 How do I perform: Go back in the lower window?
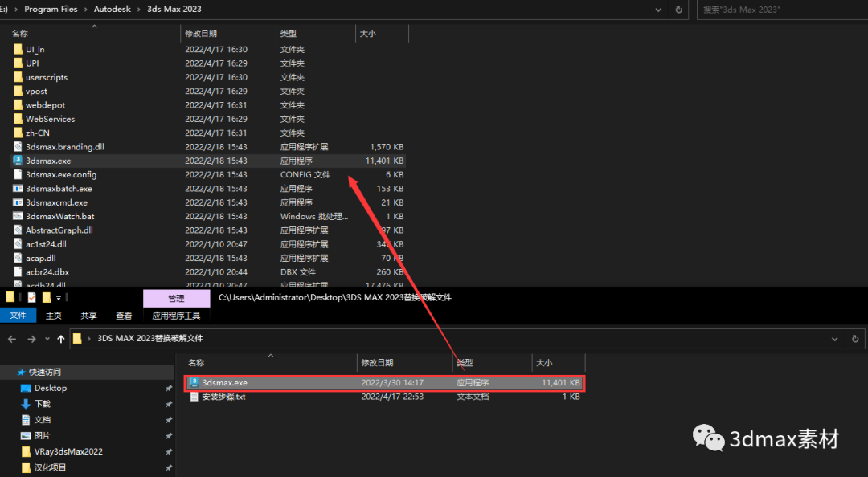coord(12,339)
